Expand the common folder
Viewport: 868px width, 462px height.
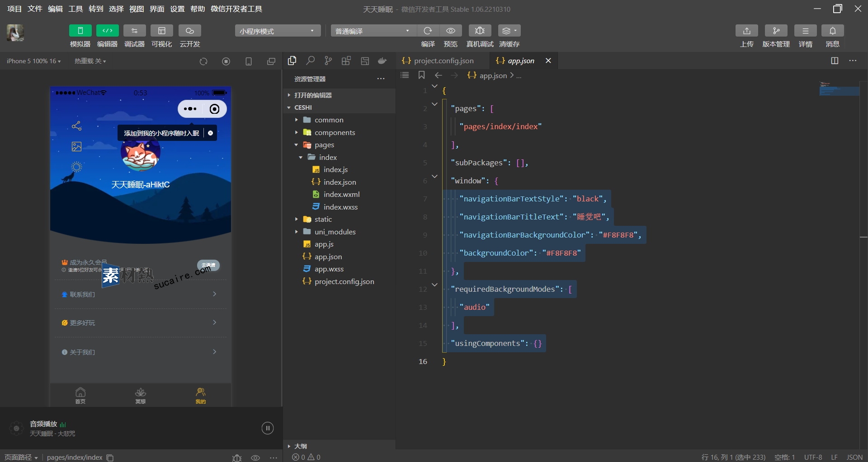[339, 120]
